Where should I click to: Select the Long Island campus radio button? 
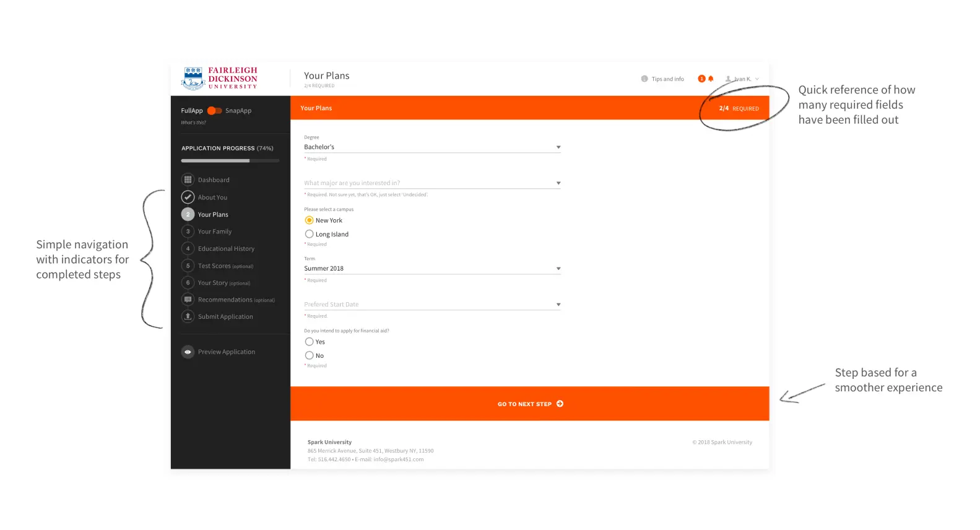pyautogui.click(x=309, y=234)
